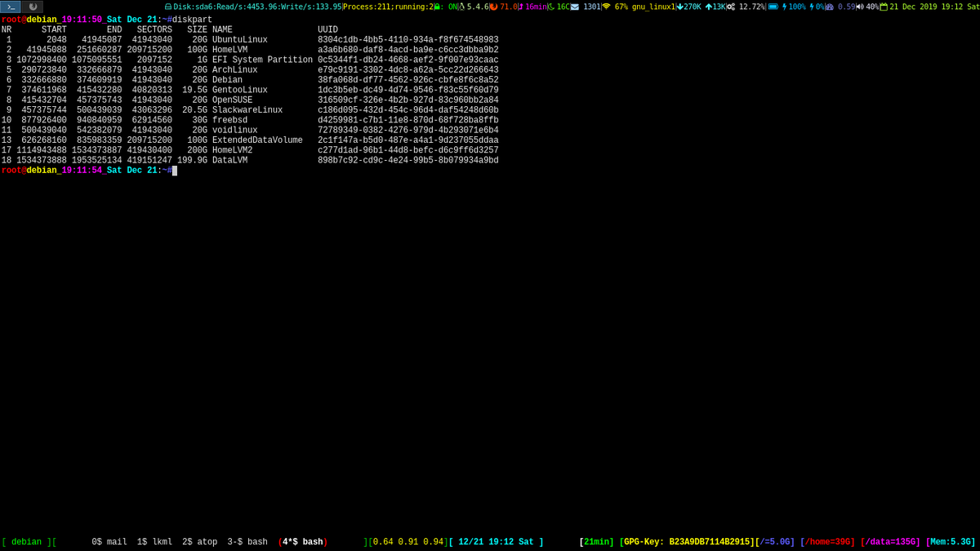Click the tmux date 12/21 19:12 Sat
The width and height of the screenshot is (980, 551).
pyautogui.click(x=496, y=542)
